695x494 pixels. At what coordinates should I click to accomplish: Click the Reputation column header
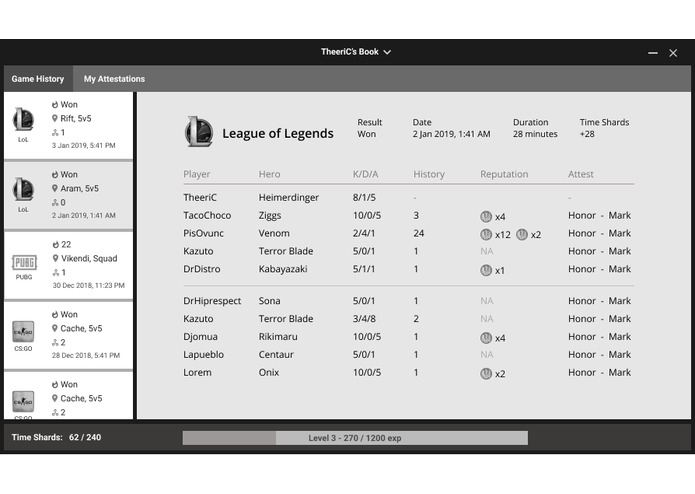coord(504,174)
